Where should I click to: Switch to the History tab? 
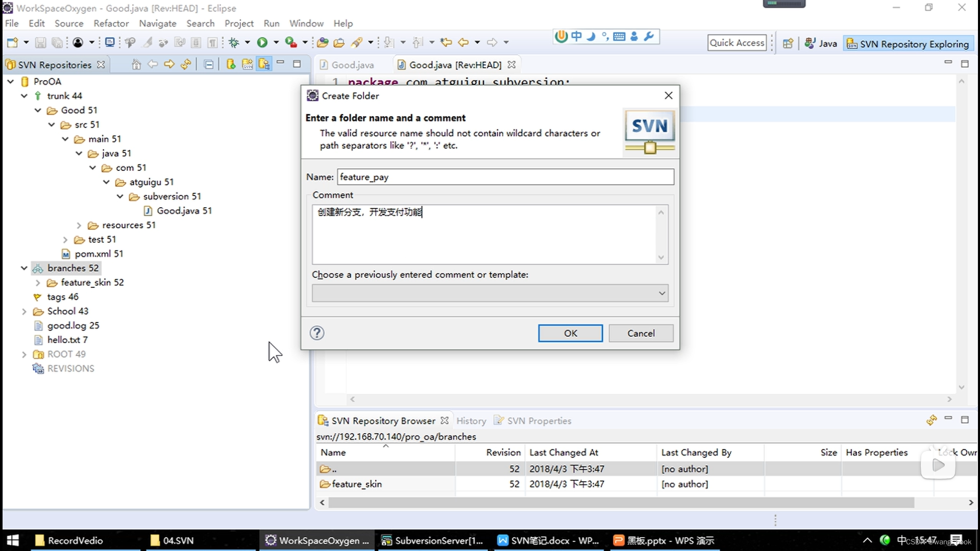(x=471, y=421)
